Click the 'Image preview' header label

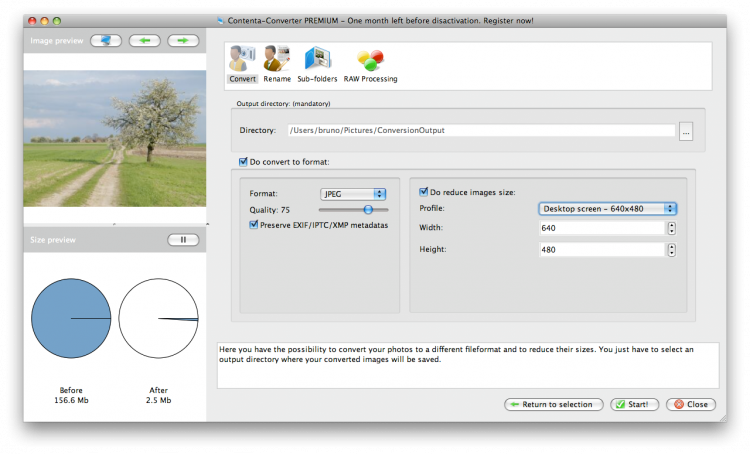[x=56, y=41]
